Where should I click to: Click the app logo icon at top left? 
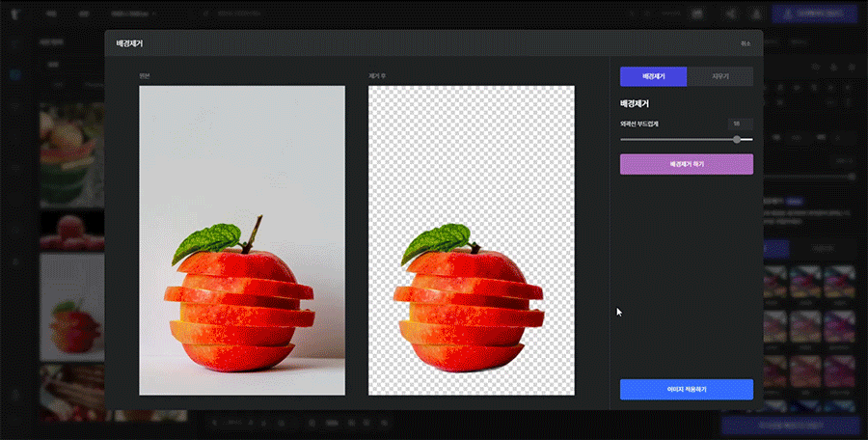click(15, 14)
